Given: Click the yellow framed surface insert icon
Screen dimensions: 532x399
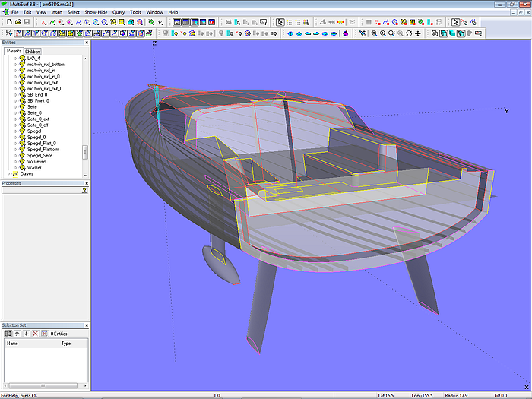Looking at the screenshot, I should 122,22.
